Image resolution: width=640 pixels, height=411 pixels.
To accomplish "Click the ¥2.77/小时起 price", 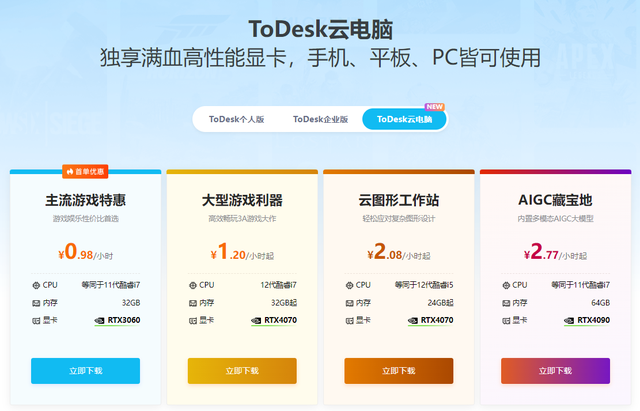I will click(x=556, y=252).
